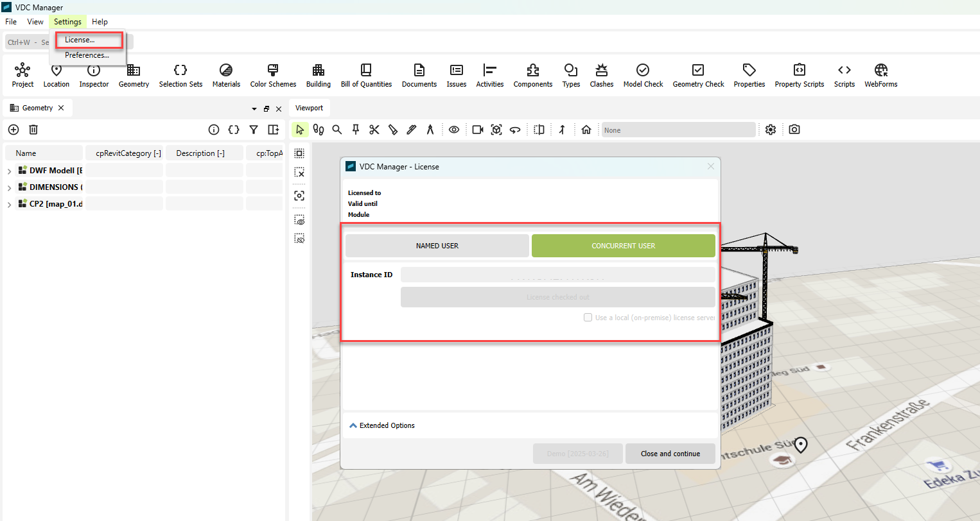Choose Preferences from the Settings menu

pyautogui.click(x=87, y=55)
